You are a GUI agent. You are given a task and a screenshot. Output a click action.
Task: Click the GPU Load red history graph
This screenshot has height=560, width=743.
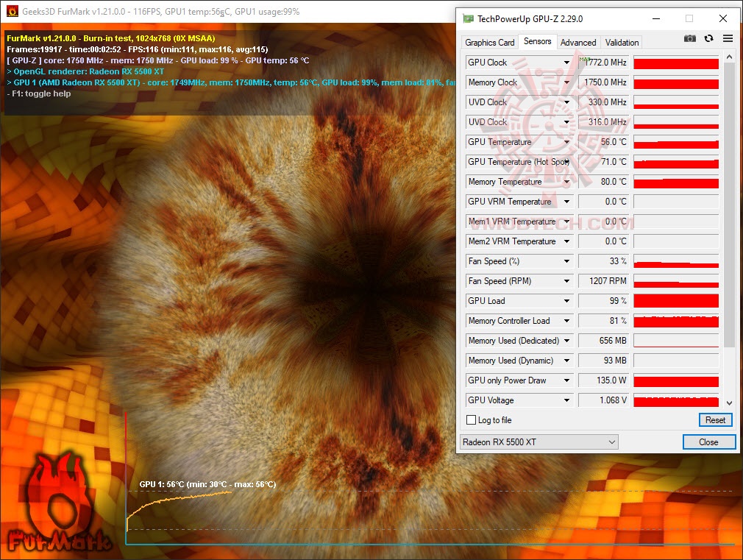coord(676,301)
